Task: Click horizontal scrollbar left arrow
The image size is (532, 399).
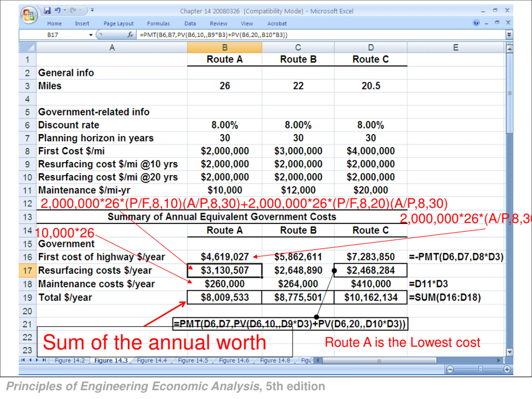Action: [x=318, y=360]
